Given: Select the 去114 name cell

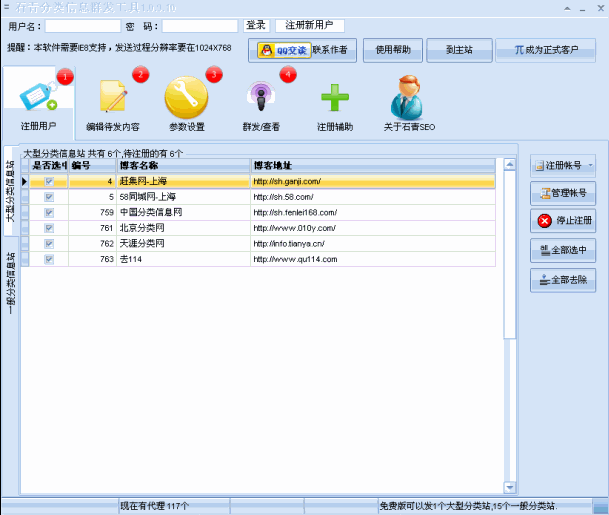Looking at the screenshot, I should pyautogui.click(x=183, y=259).
